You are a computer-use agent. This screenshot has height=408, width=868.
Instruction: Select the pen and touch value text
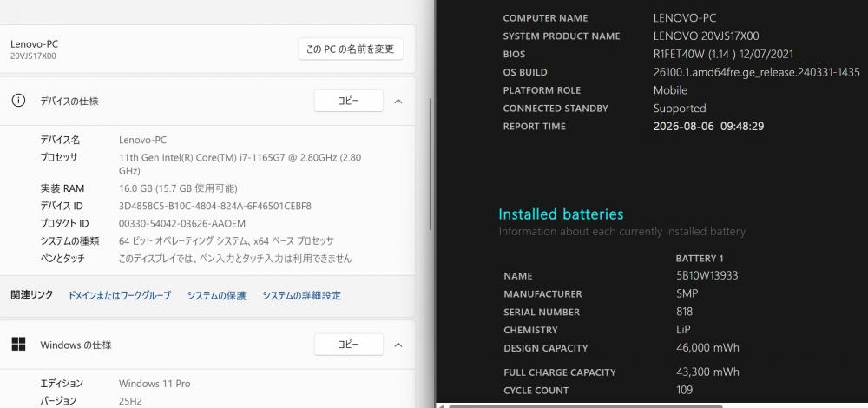pyautogui.click(x=235, y=259)
